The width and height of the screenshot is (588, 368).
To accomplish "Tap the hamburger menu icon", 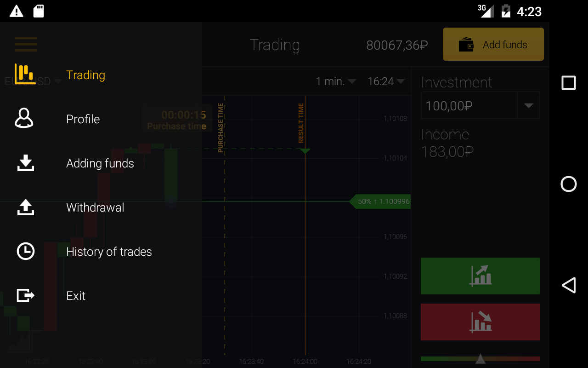I will click(x=26, y=44).
